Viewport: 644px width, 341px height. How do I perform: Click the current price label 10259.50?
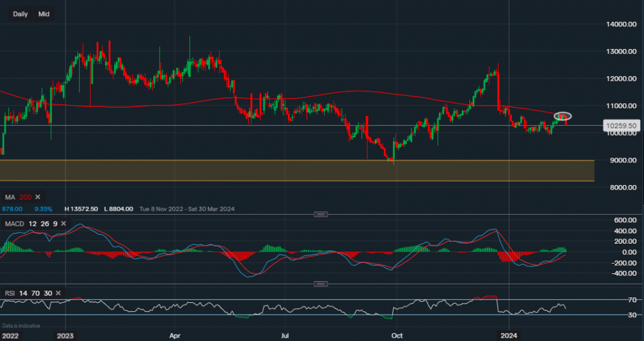(619, 126)
